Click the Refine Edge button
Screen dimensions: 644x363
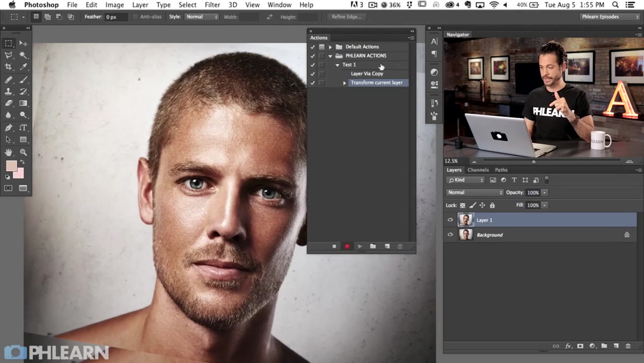(347, 17)
